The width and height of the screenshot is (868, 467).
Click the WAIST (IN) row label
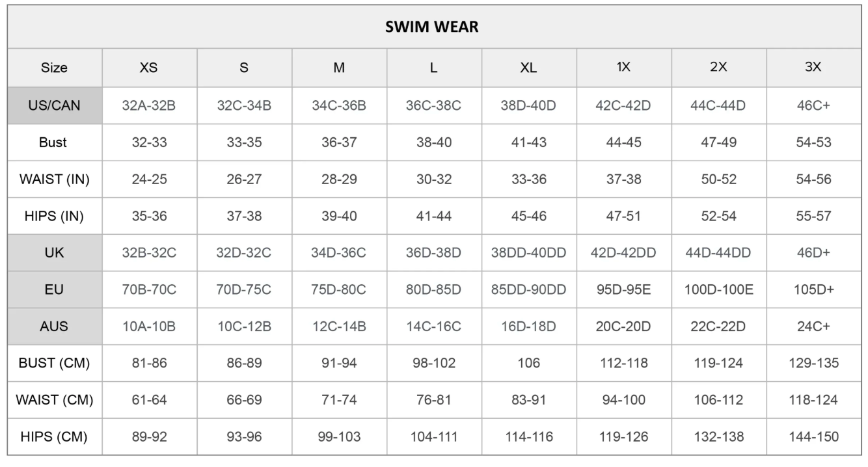click(x=54, y=180)
